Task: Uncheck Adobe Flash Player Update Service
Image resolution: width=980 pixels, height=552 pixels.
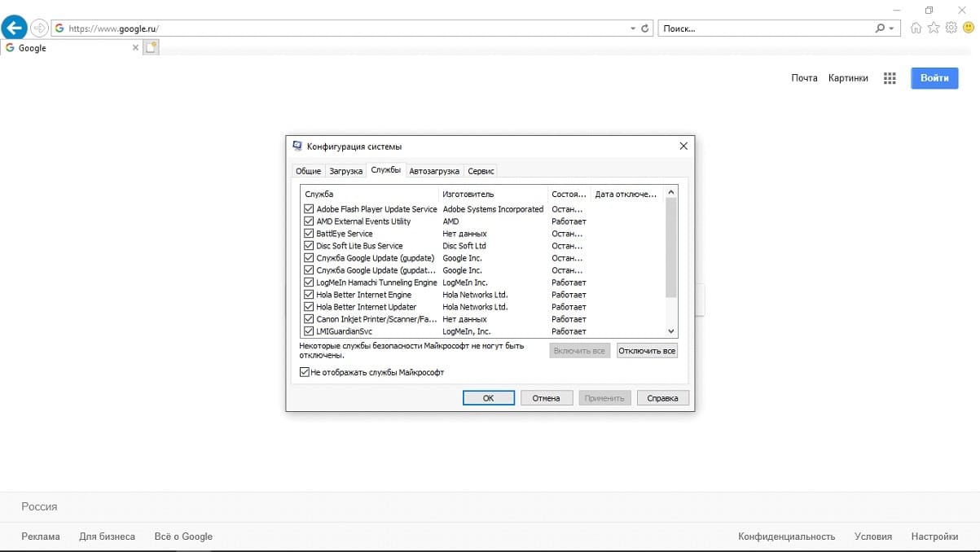Action: [x=309, y=209]
